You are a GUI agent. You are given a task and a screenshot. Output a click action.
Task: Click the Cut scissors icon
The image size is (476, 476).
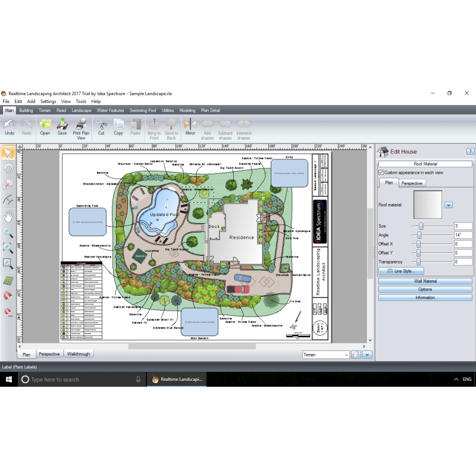point(101,127)
